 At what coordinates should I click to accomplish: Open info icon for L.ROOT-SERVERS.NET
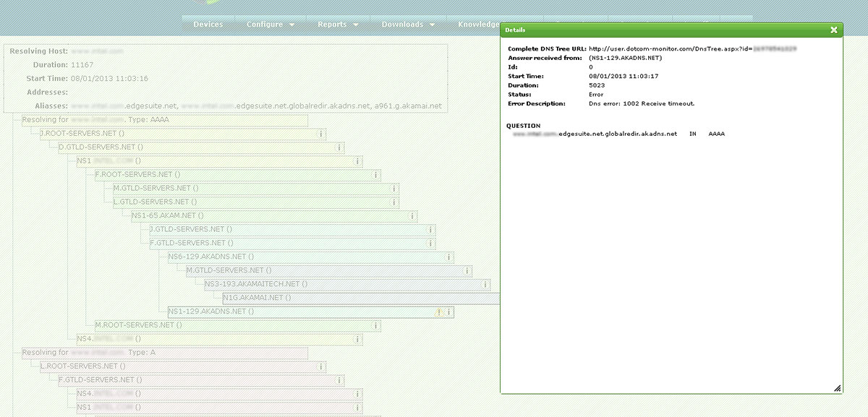(x=322, y=366)
